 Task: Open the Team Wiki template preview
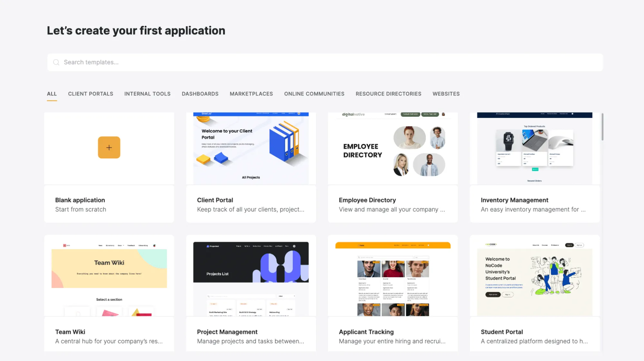pos(109,276)
